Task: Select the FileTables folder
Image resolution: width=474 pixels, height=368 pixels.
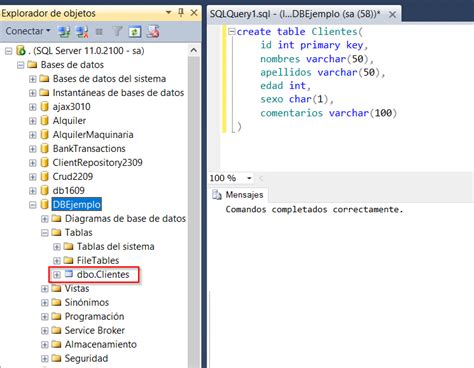Action: (98, 260)
